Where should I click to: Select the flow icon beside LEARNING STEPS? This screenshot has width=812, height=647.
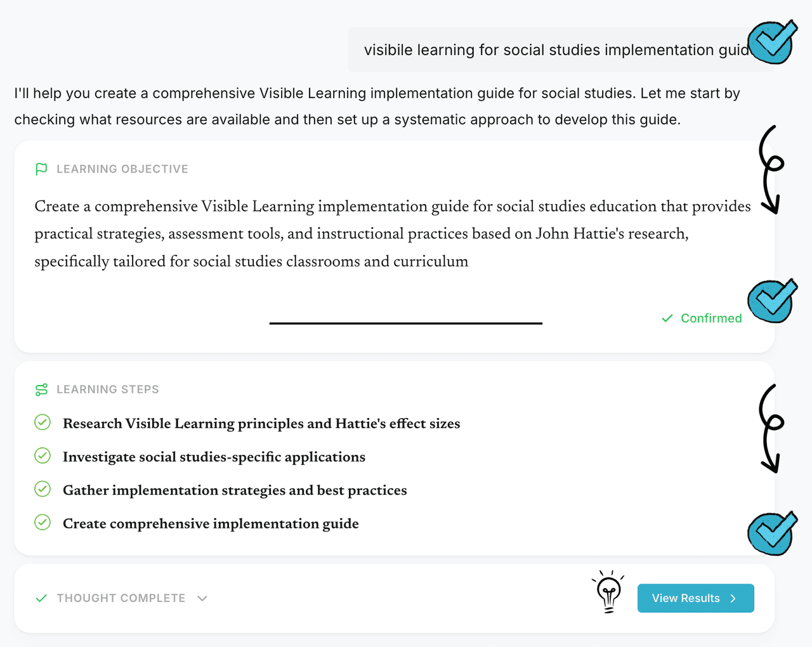pos(41,389)
